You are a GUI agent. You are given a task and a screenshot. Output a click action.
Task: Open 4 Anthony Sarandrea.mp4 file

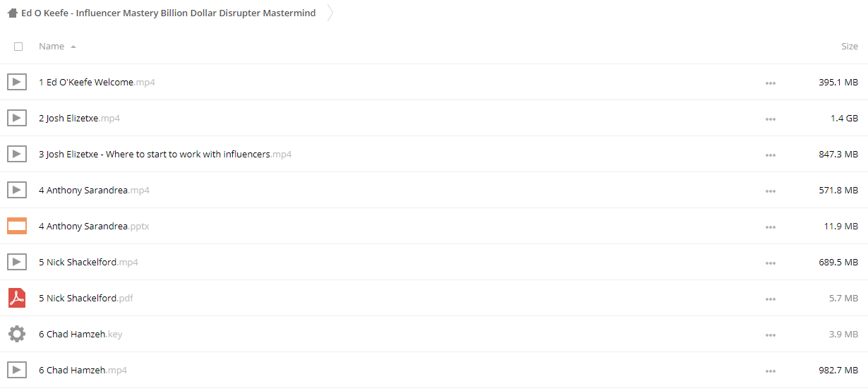94,190
